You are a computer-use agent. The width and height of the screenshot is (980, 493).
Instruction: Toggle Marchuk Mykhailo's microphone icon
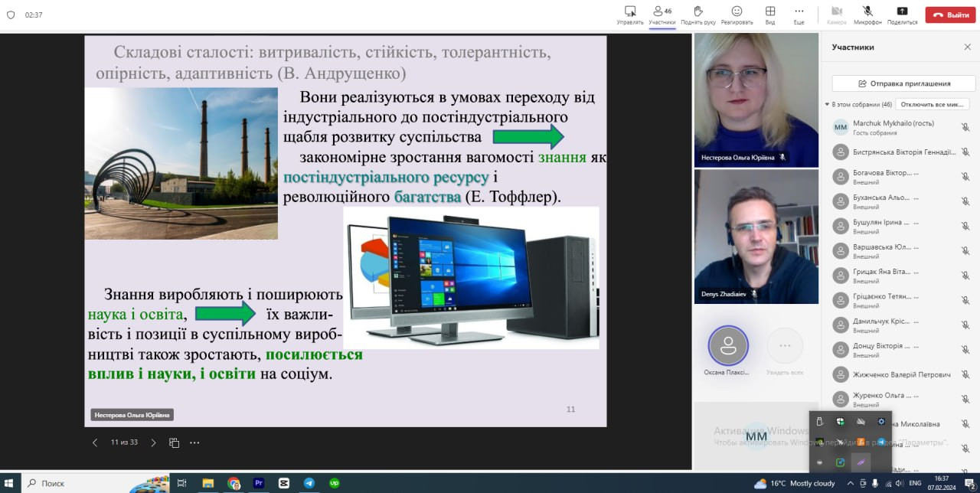coord(965,127)
